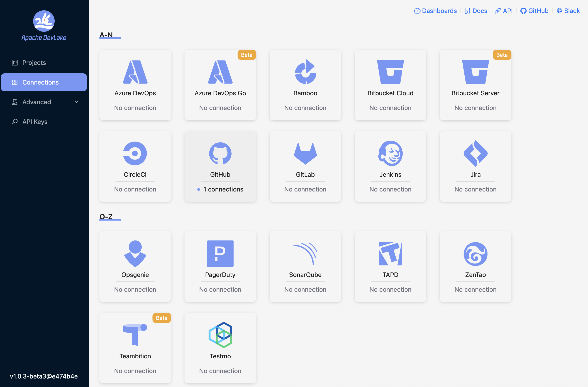Screen dimensions: 588x387
Task: Click the TAPD logo icon
Action: point(390,253)
